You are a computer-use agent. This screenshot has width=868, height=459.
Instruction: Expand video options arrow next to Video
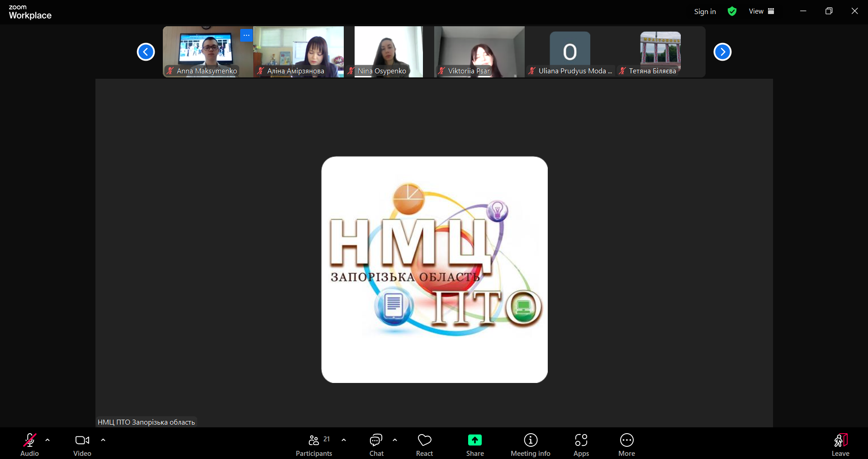point(103,440)
